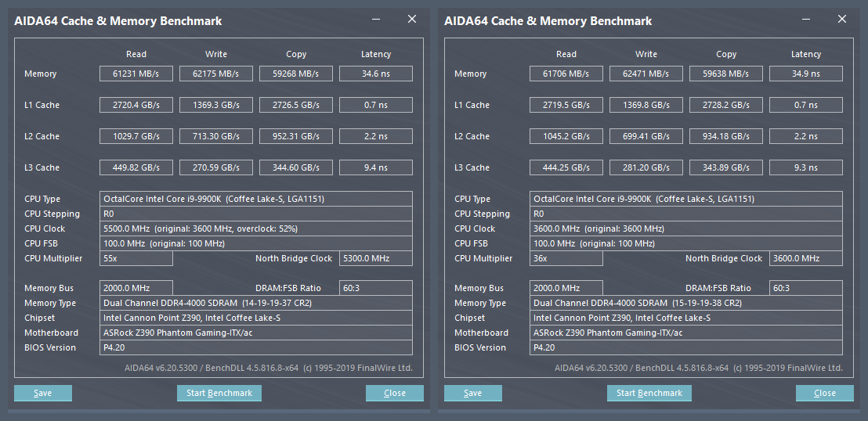Click the L3 Cache Latency value 9.4 ns
Screen dimensions: 868x421
point(376,167)
